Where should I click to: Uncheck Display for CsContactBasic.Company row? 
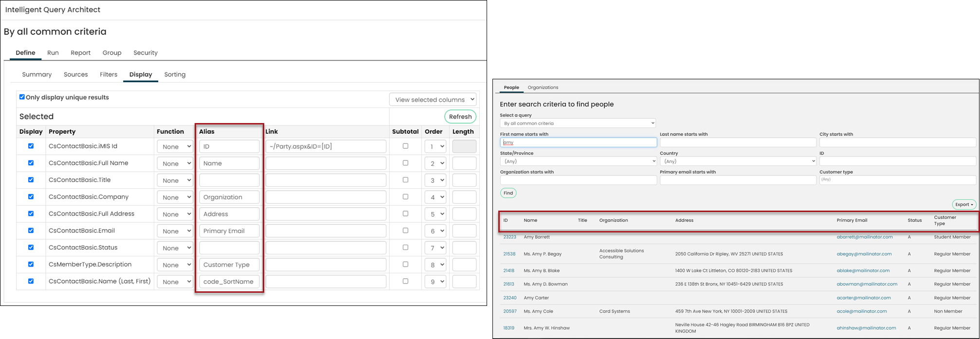(31, 196)
